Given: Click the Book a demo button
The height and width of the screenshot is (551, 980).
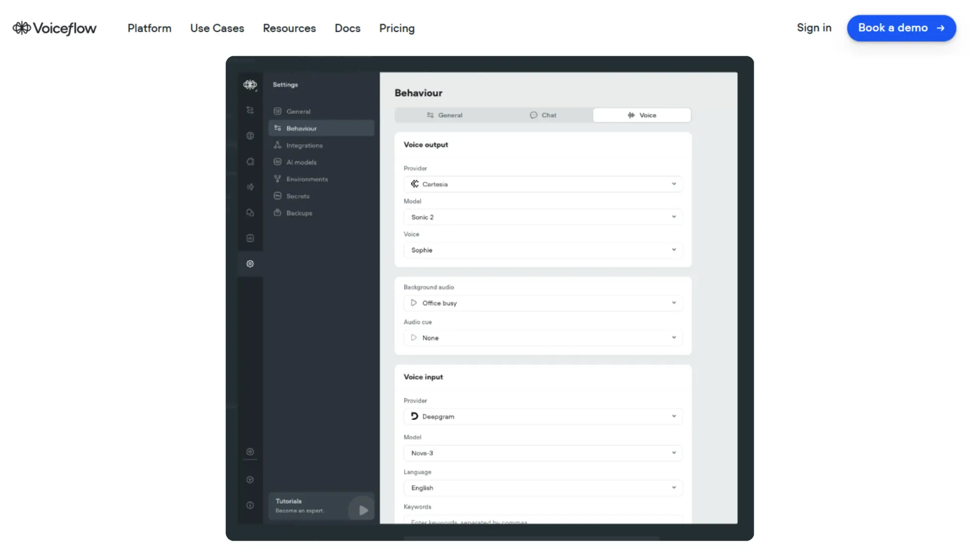Looking at the screenshot, I should pos(901,28).
